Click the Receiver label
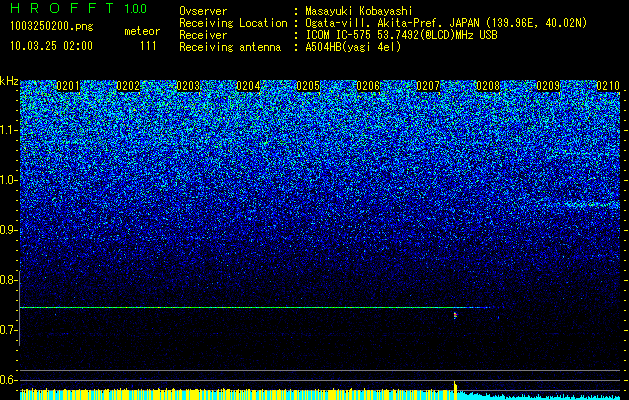Viewport: 629px width, 400px height. tap(203, 35)
